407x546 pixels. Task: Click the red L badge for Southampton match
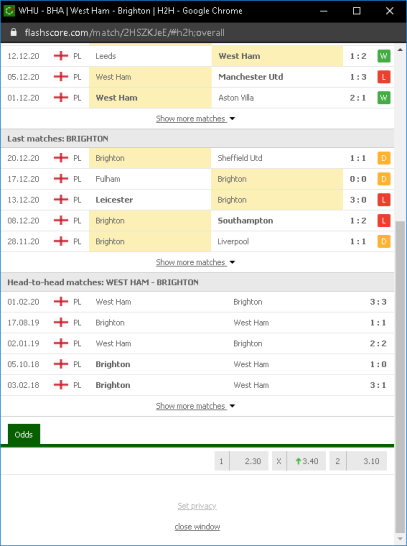point(384,221)
